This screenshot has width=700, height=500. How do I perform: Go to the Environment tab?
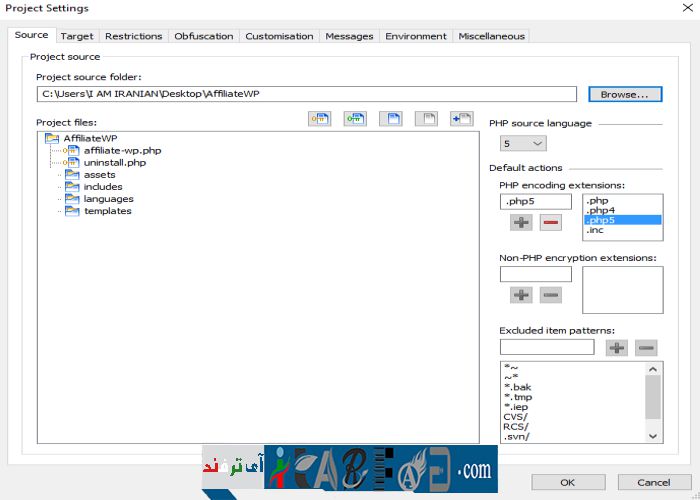(415, 36)
